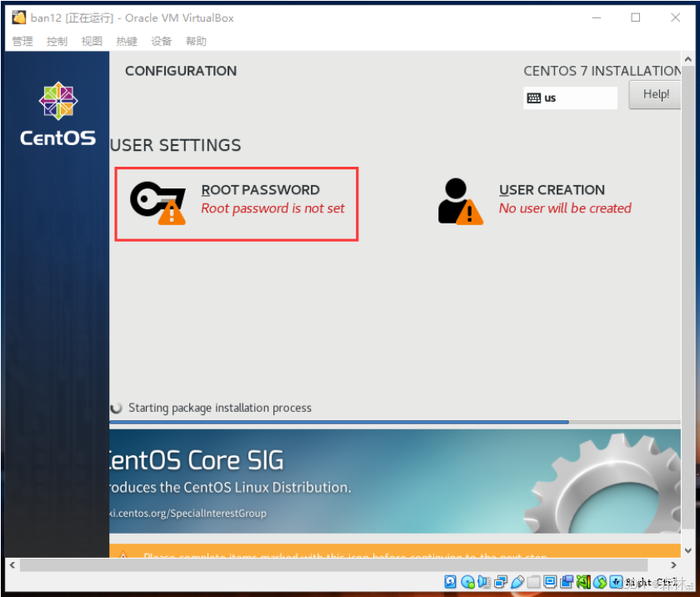Click the CentOS Core SIG banner
Viewport: 700px width, 597px height.
tap(395, 481)
